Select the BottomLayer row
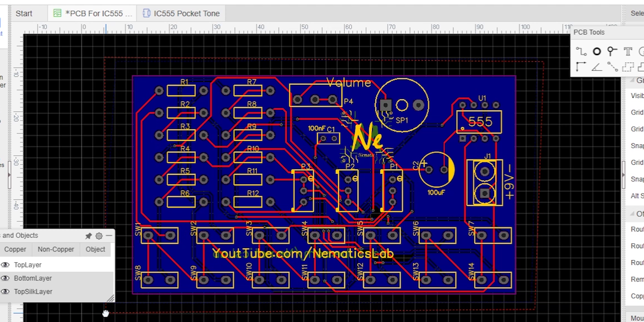Image resolution: width=644 pixels, height=322 pixels. (x=57, y=278)
